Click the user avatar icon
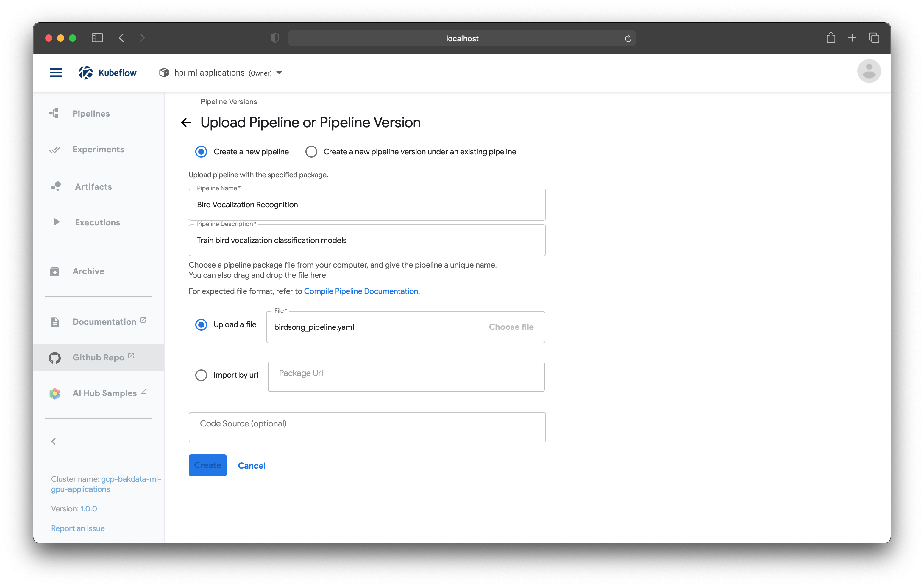924x587 pixels. [868, 71]
